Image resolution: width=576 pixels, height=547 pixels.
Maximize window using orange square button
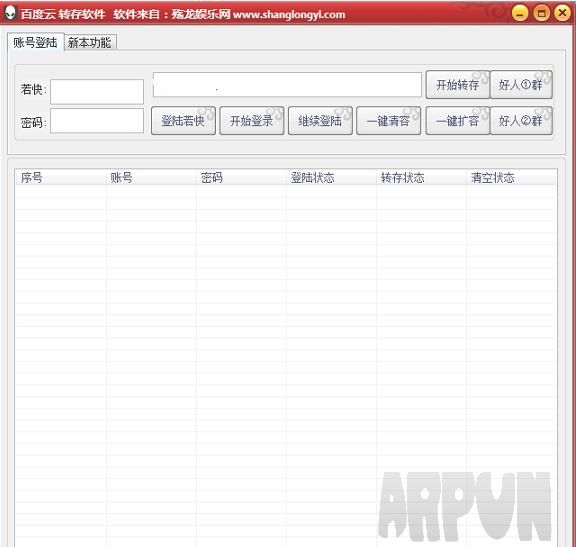coord(541,14)
